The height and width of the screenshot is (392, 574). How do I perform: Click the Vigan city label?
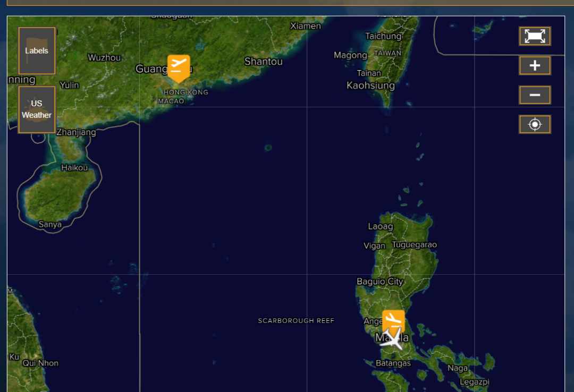(374, 246)
